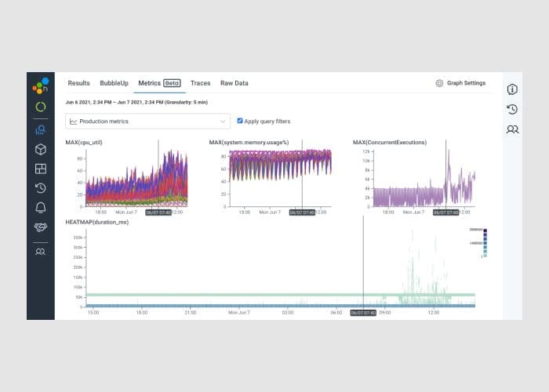The height and width of the screenshot is (392, 549).
Task: Open the query info icon on right panel
Action: point(512,89)
